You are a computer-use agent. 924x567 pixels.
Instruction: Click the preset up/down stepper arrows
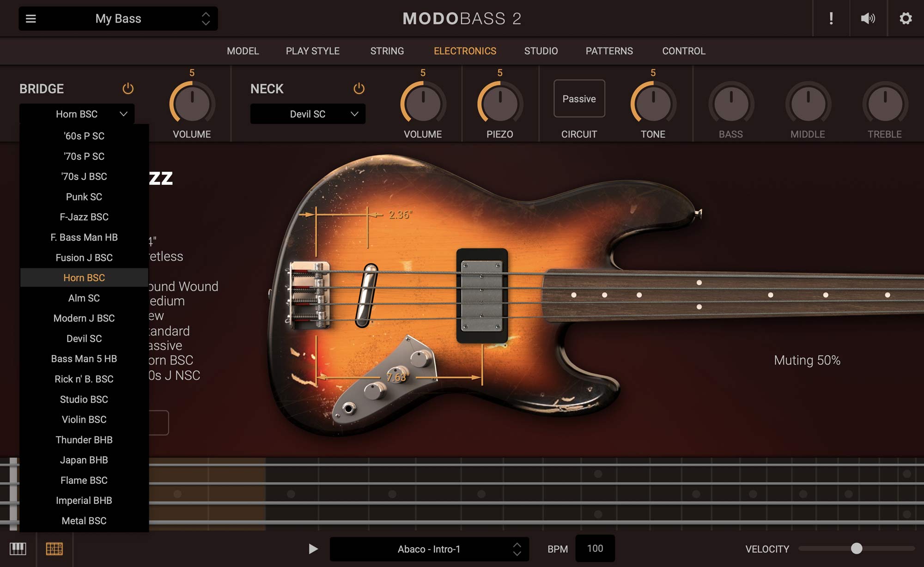click(x=206, y=18)
